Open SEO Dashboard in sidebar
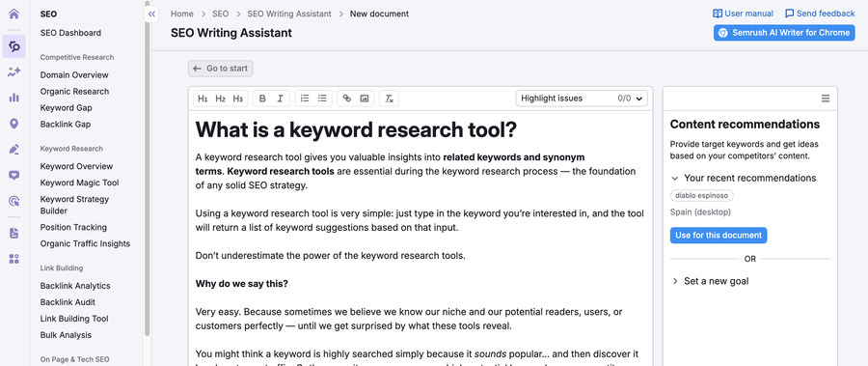The width and height of the screenshot is (868, 366). pyautogui.click(x=70, y=33)
